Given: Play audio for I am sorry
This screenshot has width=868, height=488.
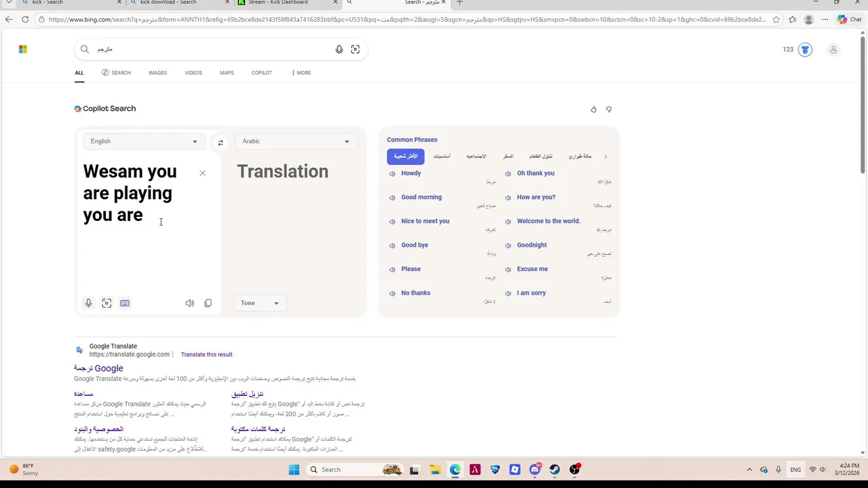Looking at the screenshot, I should [x=508, y=293].
